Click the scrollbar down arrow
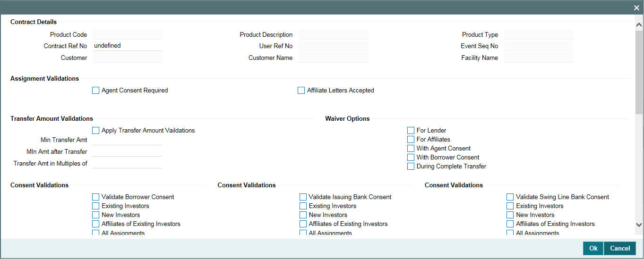644x259 pixels. point(639,226)
